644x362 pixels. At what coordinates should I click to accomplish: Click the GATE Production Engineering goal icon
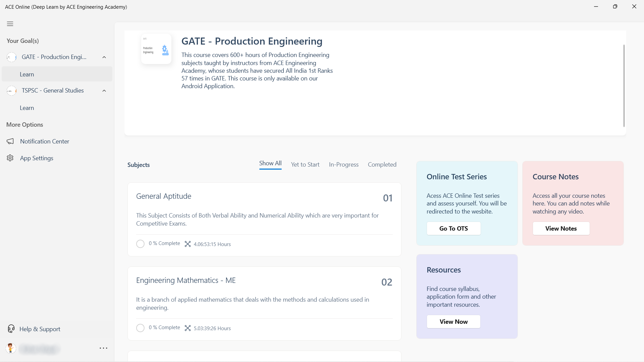(12, 57)
